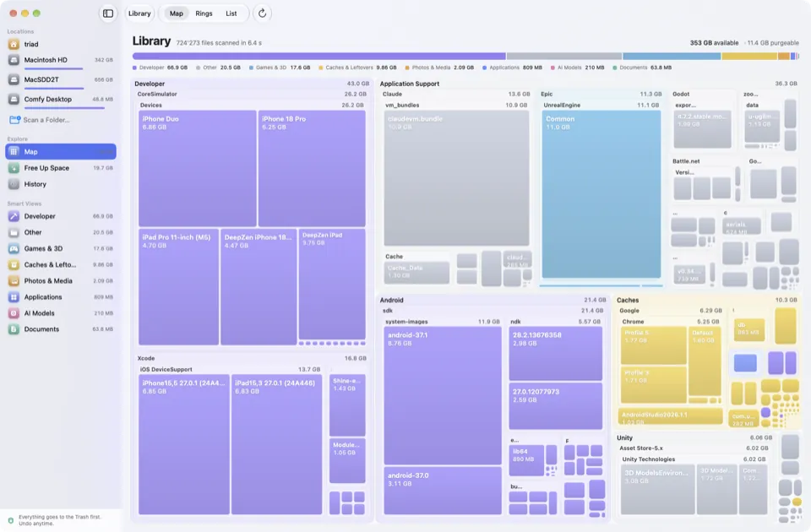Click the Map grid icon in the sidebar

pyautogui.click(x=14, y=151)
